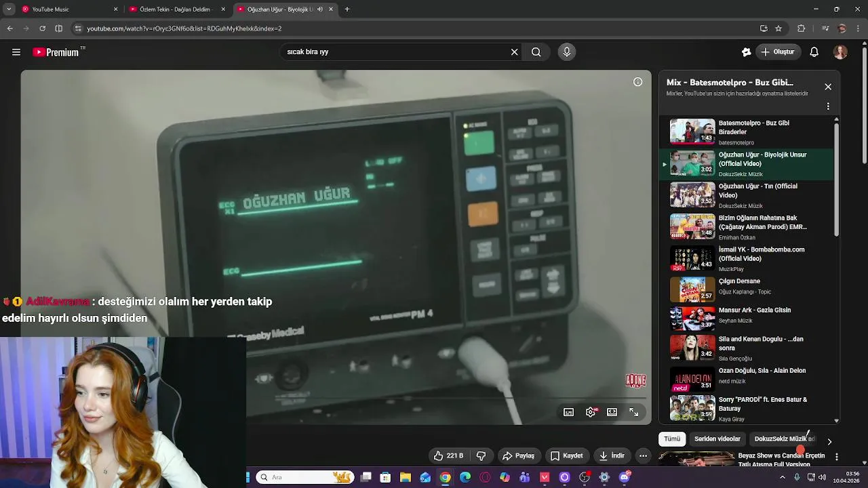
Task: Show video info card icon
Action: tap(637, 82)
